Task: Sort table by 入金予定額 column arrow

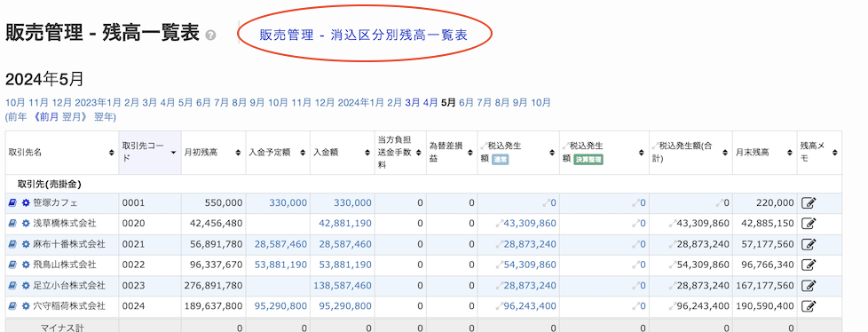Action: click(303, 153)
